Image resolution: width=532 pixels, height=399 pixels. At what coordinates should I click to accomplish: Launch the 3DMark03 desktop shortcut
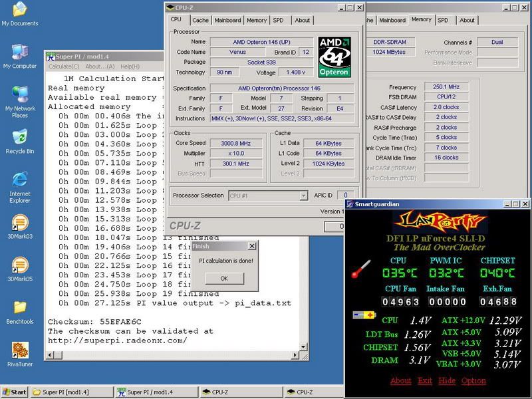click(x=19, y=223)
